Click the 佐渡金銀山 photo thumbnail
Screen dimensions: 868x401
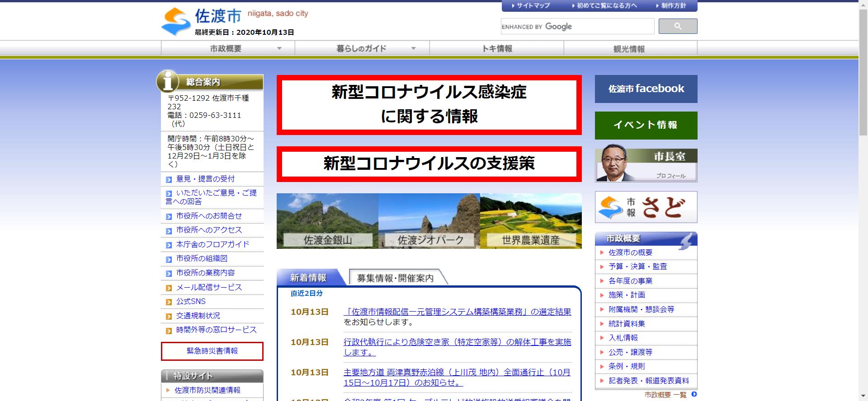327,221
